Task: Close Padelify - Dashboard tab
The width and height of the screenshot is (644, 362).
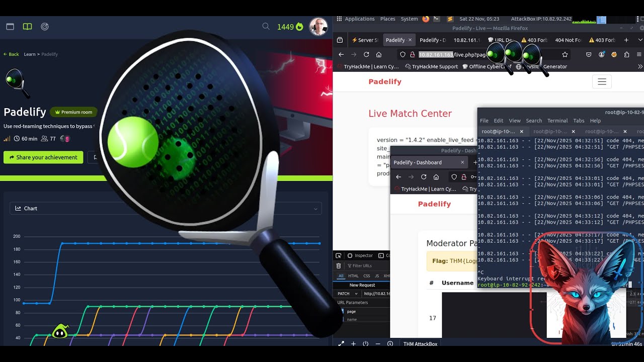Action: (x=462, y=162)
